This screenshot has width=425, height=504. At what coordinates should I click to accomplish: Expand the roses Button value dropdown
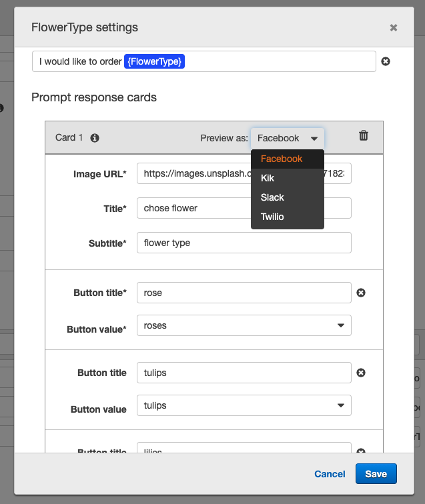pyautogui.click(x=244, y=325)
